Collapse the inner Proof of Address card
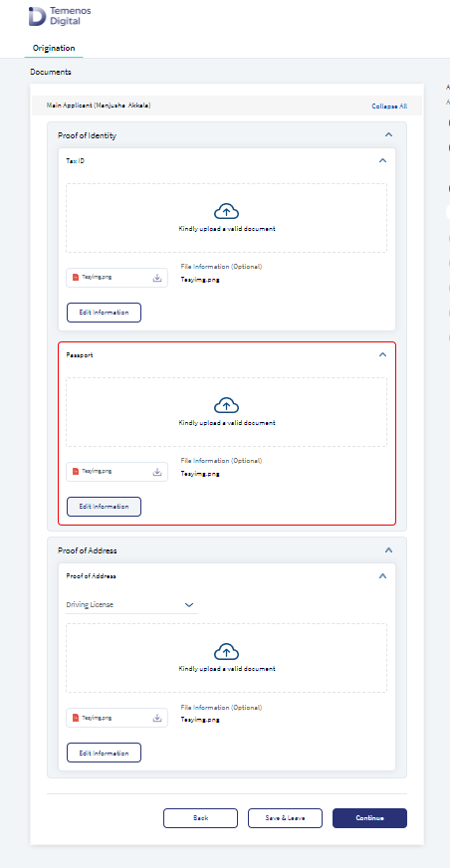Screen dimensions: 450x868 382,575
